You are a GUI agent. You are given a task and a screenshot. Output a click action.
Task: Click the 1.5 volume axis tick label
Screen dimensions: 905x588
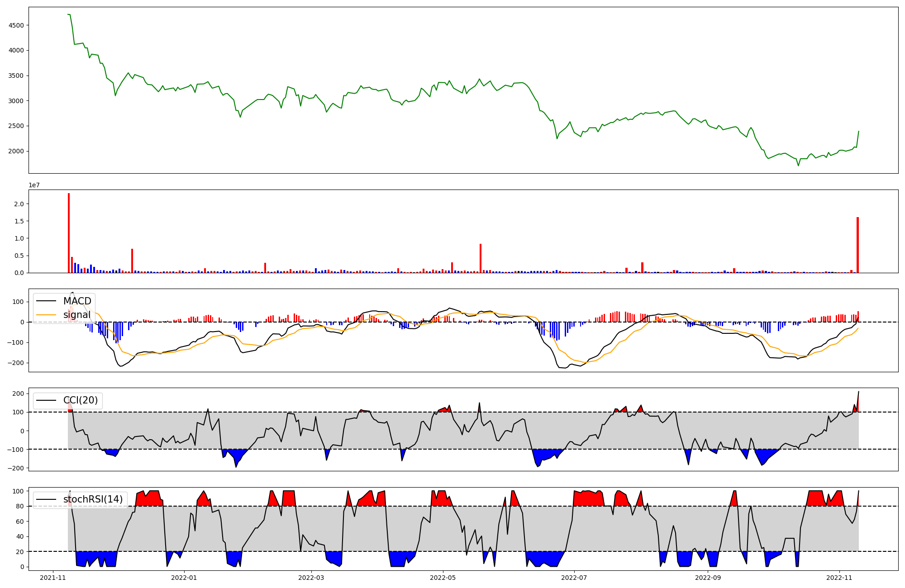pos(19,221)
